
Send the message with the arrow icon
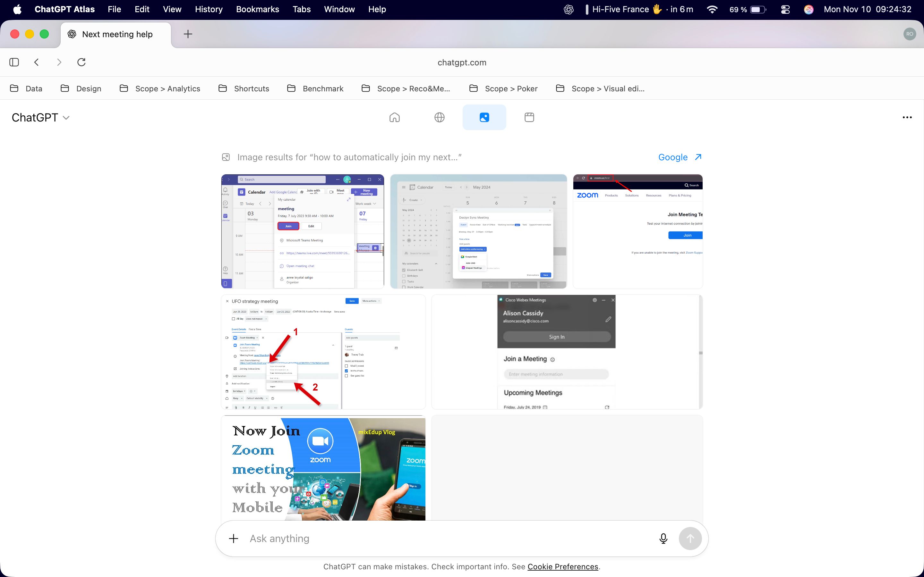tap(690, 538)
